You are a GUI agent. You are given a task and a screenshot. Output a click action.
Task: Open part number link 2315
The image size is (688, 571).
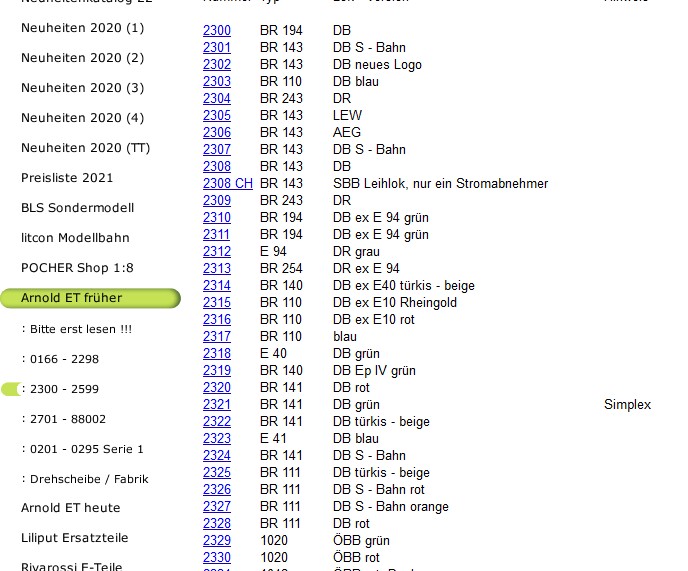[217, 302]
